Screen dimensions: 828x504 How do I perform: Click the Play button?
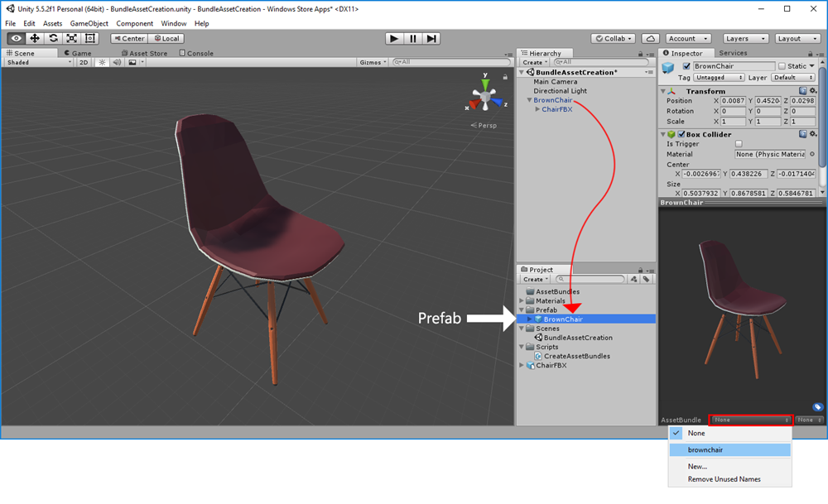pyautogui.click(x=394, y=39)
